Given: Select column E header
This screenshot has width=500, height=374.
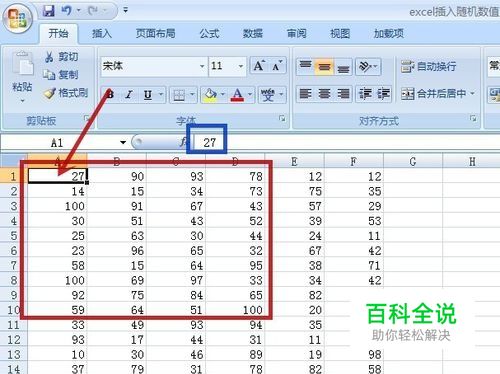Looking at the screenshot, I should (x=294, y=162).
